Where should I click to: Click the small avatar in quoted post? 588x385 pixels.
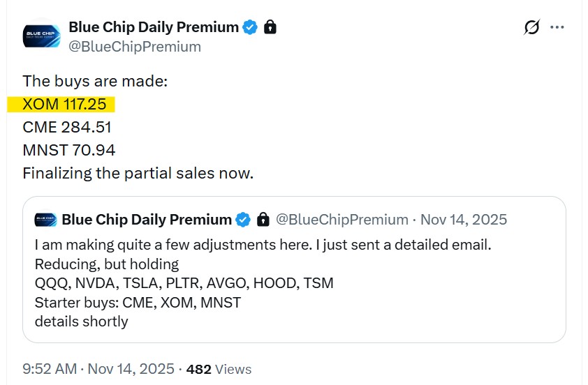46,220
